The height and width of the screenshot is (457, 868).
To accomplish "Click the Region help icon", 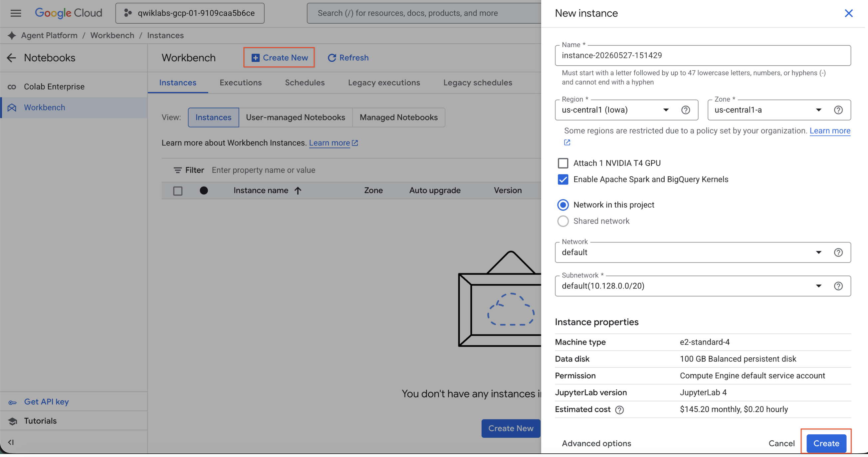I will click(686, 110).
